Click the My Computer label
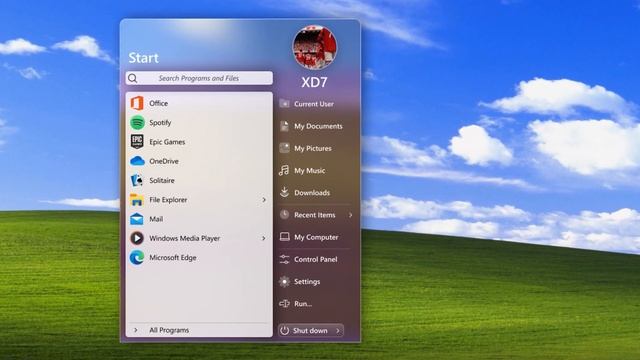640x360 pixels. pyautogui.click(x=316, y=237)
